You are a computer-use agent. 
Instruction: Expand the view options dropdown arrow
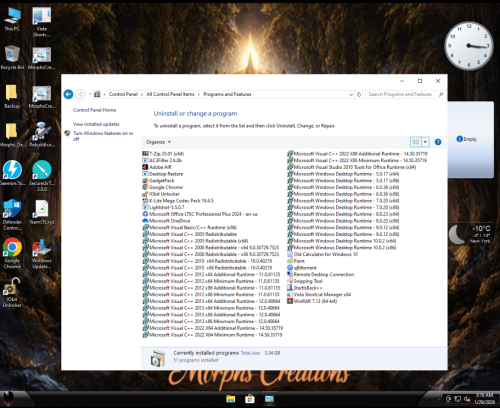(x=425, y=142)
